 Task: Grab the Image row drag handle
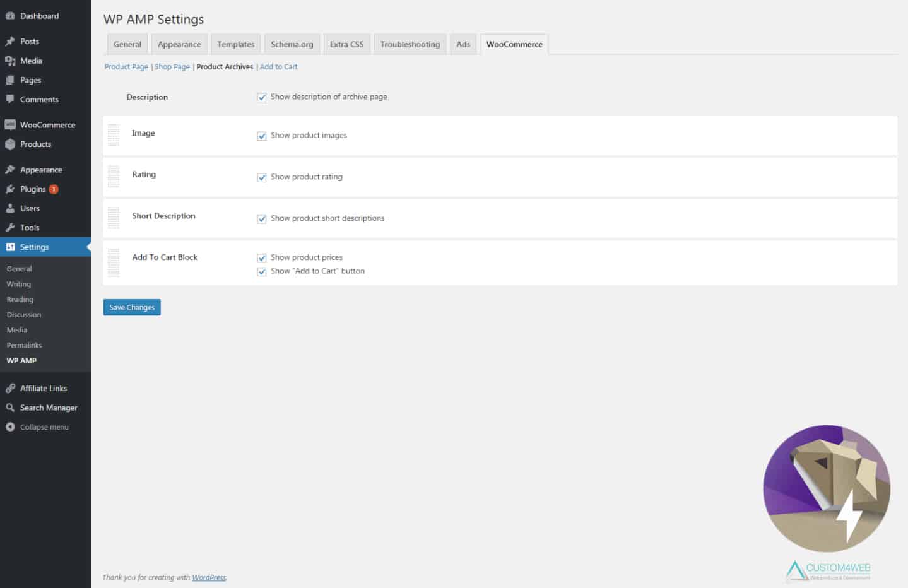[114, 135]
